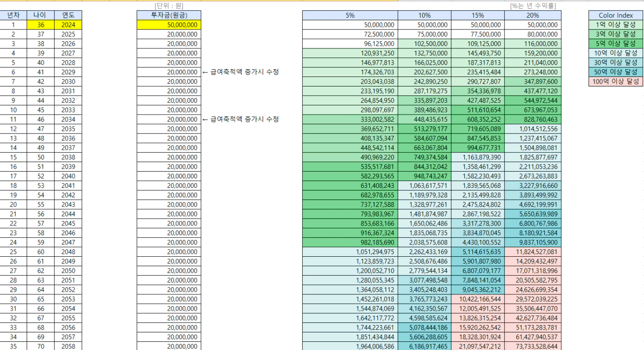
Task: Click the '3억 이상 달성' legend swatch
Action: click(x=615, y=34)
